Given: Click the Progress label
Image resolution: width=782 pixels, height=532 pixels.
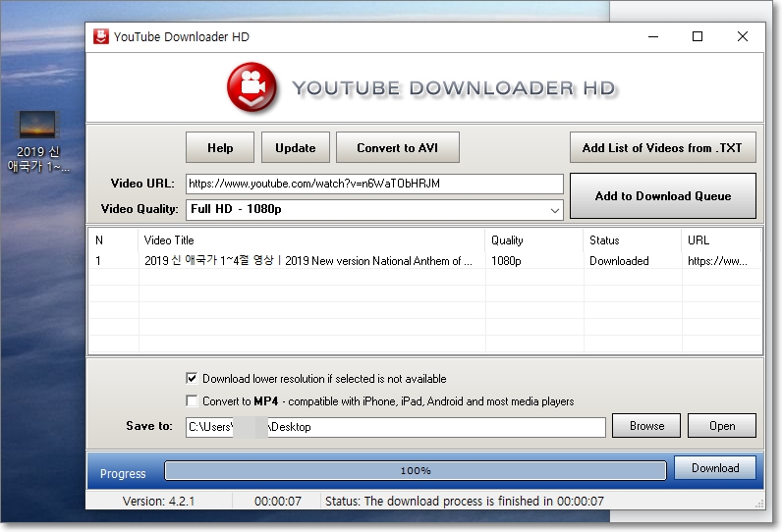Looking at the screenshot, I should click(x=123, y=473).
